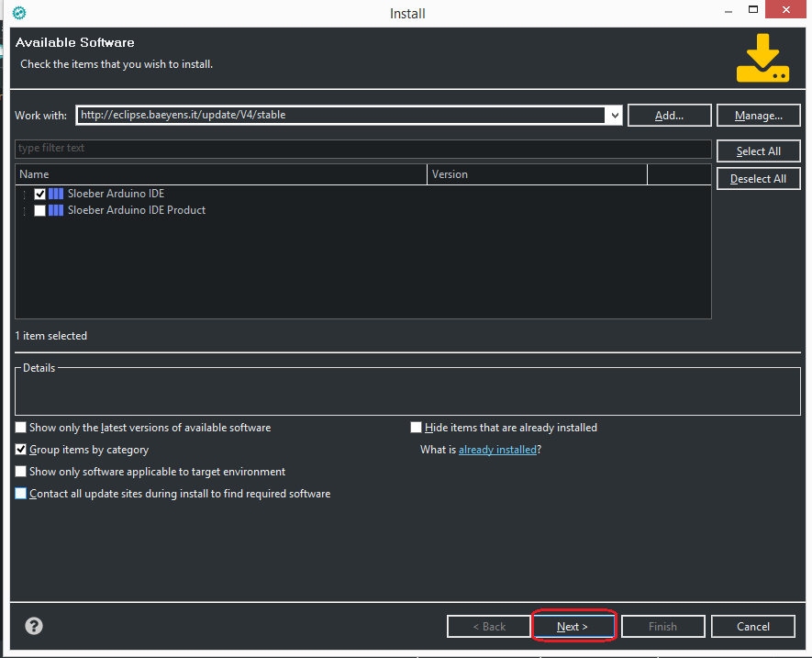Maximize the Install window
The height and width of the screenshot is (658, 812).
pyautogui.click(x=753, y=9)
